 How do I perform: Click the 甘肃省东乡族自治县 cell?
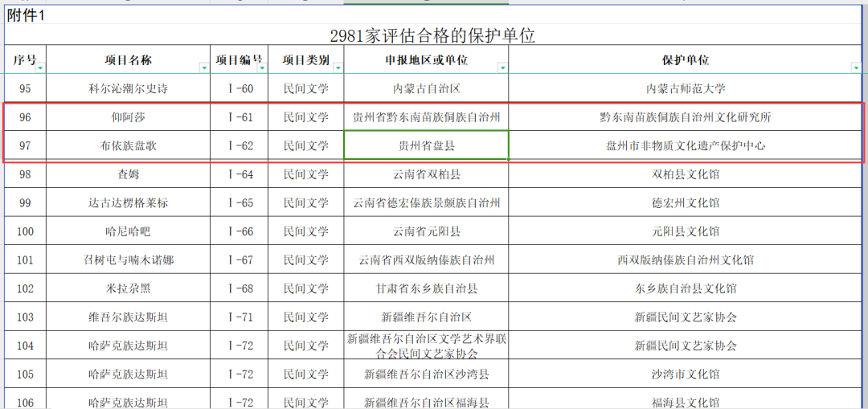point(426,288)
